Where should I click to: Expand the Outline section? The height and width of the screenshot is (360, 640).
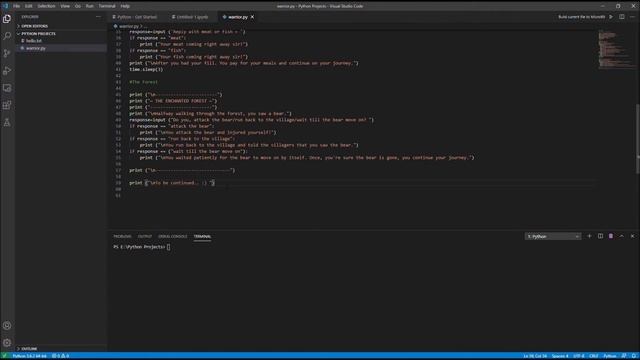click(29, 349)
